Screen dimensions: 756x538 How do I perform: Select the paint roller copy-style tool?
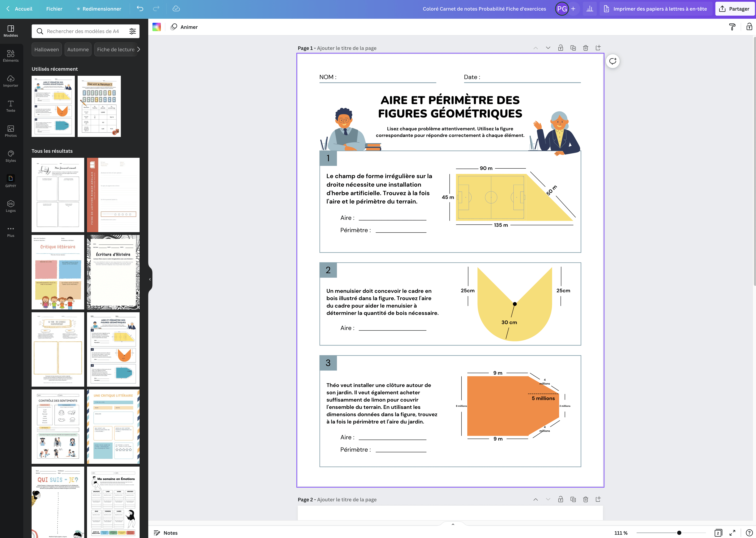732,27
